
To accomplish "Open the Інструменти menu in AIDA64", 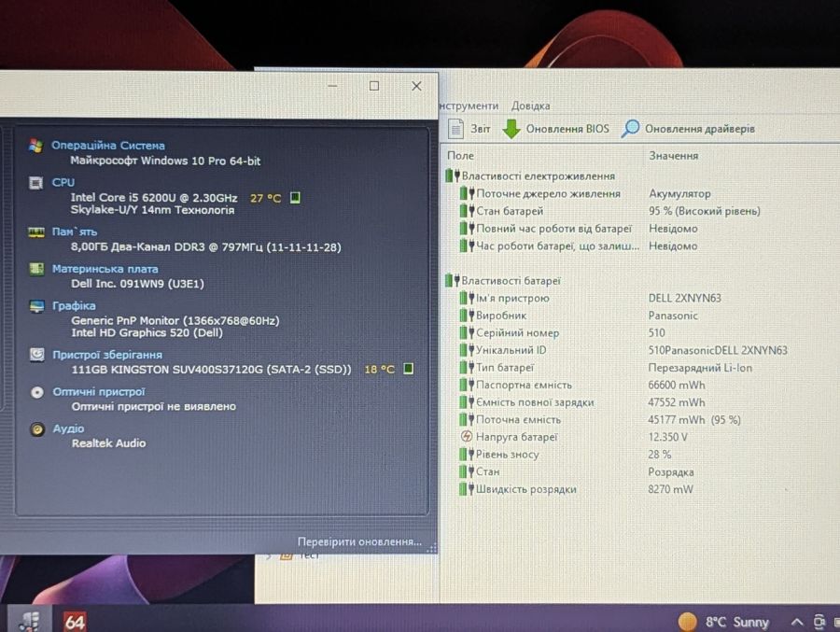I will (469, 105).
